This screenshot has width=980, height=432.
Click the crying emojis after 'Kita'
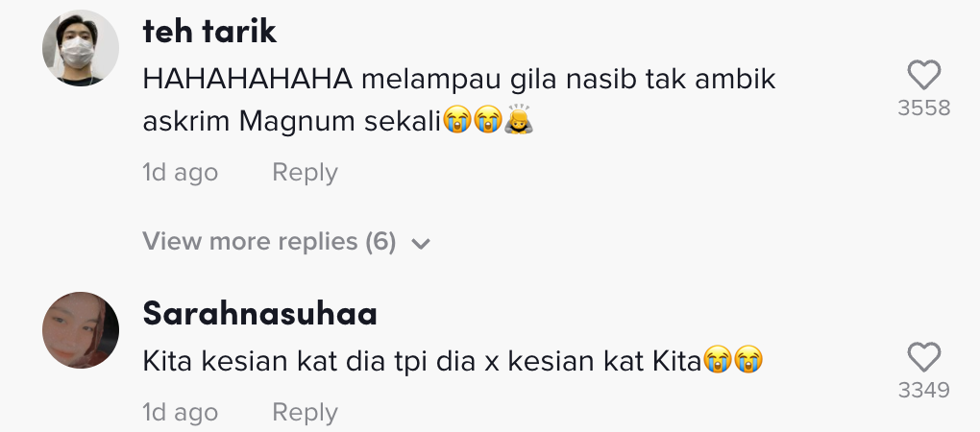click(x=732, y=361)
